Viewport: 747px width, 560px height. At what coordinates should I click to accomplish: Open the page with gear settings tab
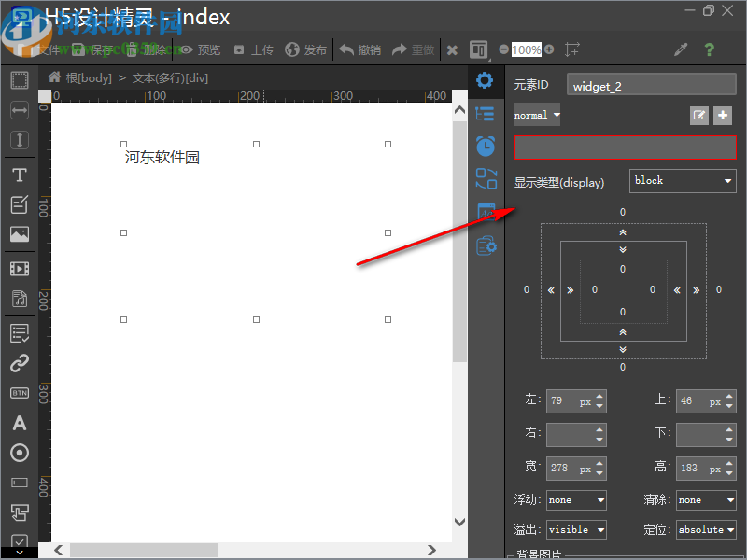pos(486,245)
